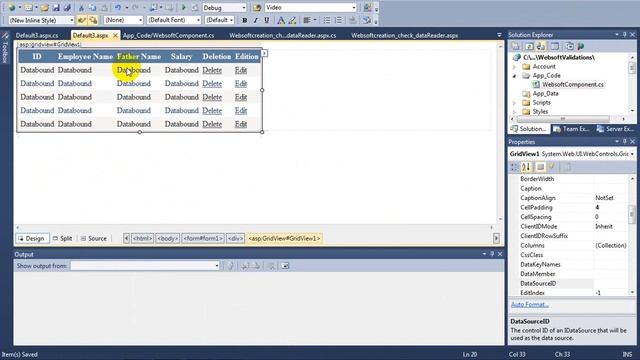Switch to Team Explorer tab
This screenshot has height=360, width=640.
point(571,129)
